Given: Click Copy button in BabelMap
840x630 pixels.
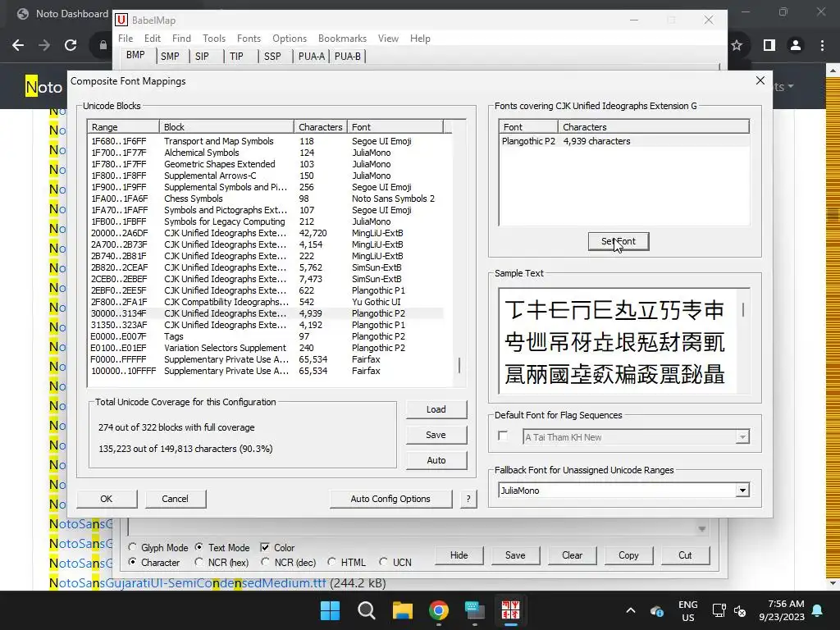Looking at the screenshot, I should coord(628,555).
